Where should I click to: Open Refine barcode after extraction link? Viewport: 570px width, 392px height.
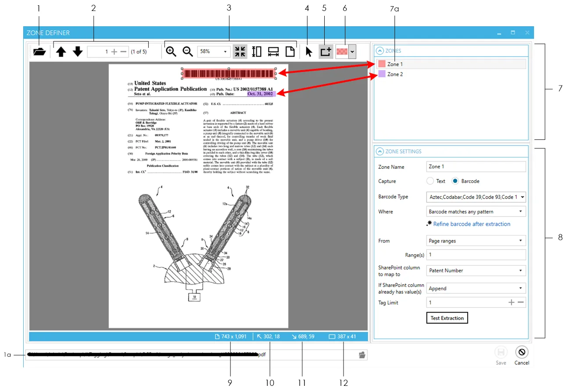coord(472,224)
